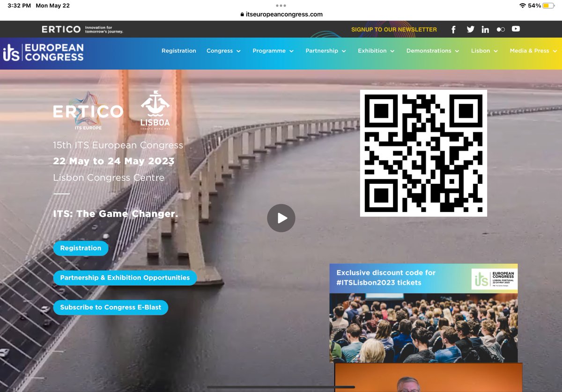Click the ITS European Congress badge in banner
Screen dimensions: 562x392
[x=494, y=279]
